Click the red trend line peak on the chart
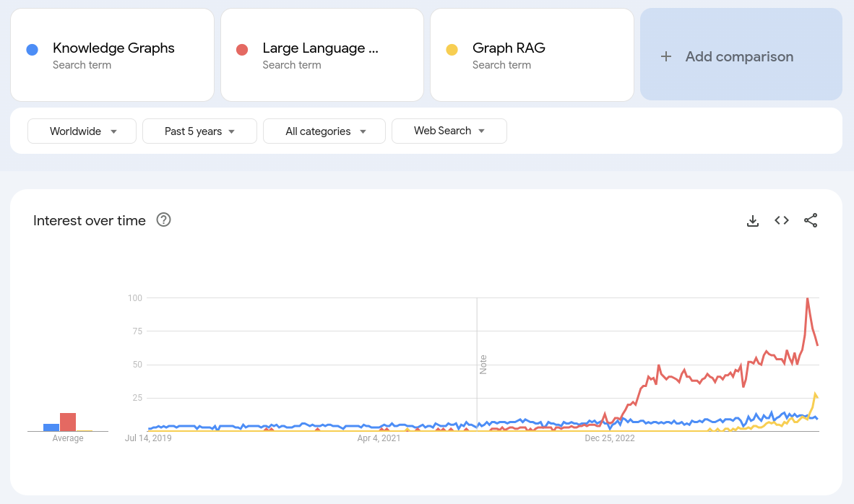The image size is (854, 504). click(808, 297)
